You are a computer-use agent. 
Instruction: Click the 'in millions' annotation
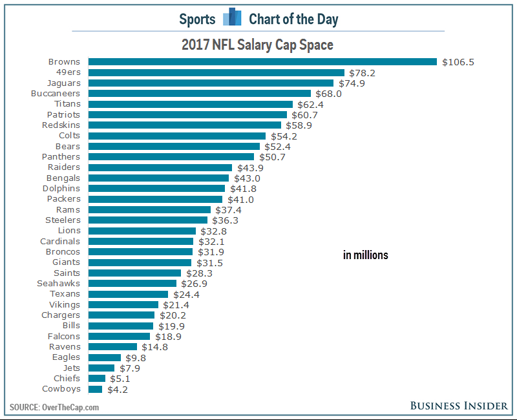click(x=366, y=255)
